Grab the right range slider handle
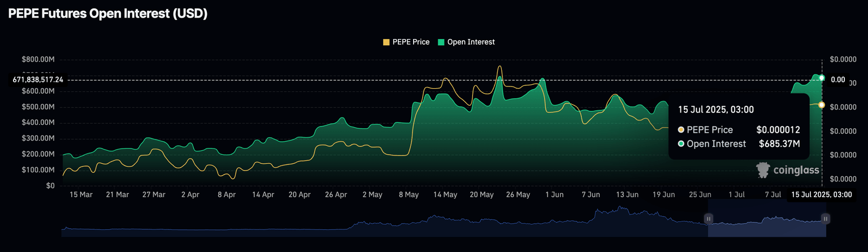Screen dimensions: 868x252 coord(826,218)
